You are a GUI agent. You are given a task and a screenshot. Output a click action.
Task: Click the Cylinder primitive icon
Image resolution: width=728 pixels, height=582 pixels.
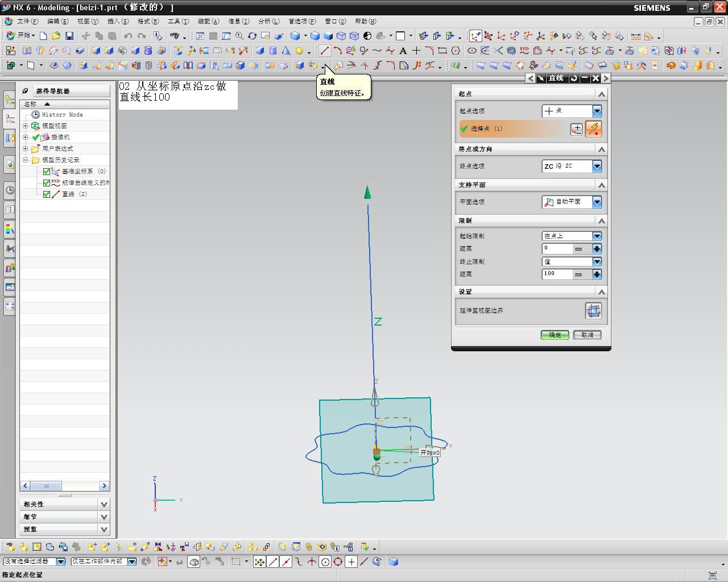tap(273, 51)
